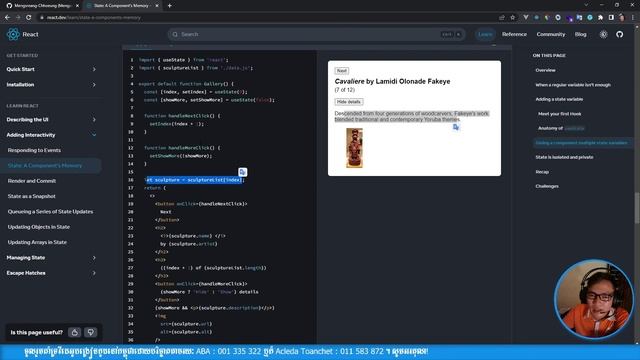Reload the page using the refresh icon
The image size is (640, 360).
click(29, 18)
